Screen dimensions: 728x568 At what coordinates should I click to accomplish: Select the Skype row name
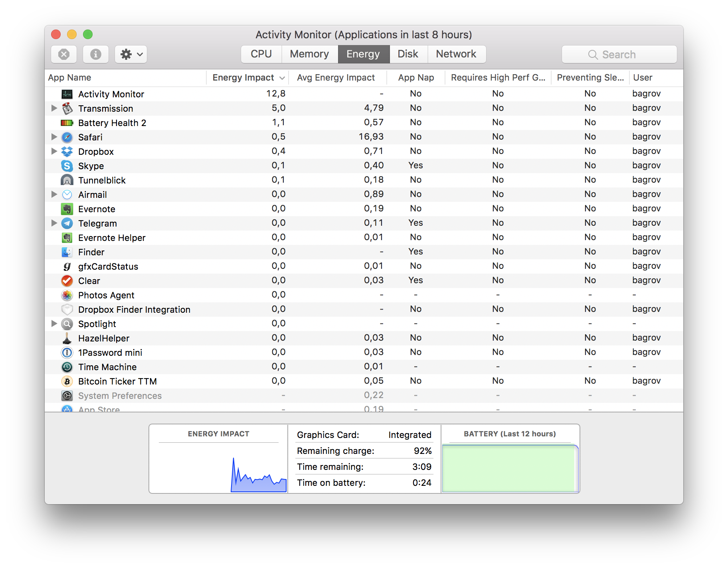tap(91, 166)
